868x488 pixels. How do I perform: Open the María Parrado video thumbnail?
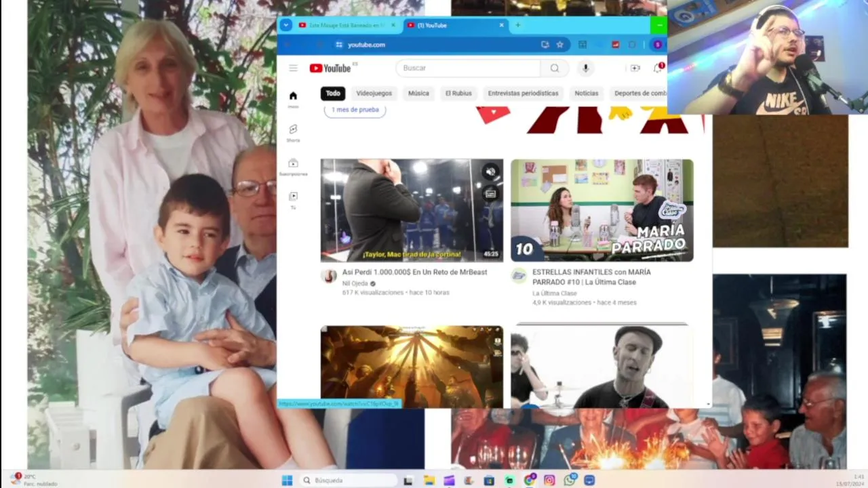click(x=602, y=210)
